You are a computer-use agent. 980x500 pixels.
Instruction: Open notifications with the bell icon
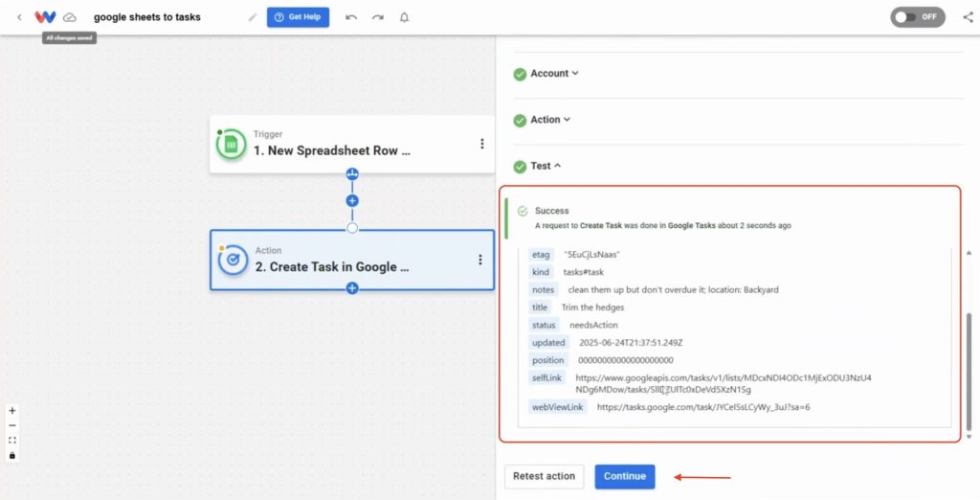point(405,17)
